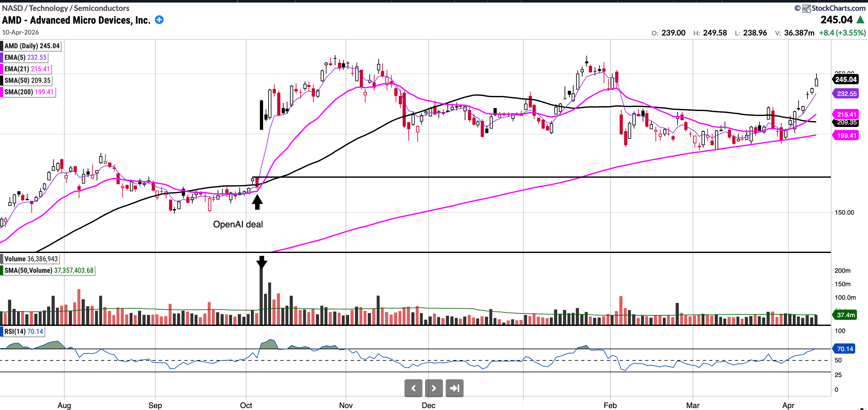The height and width of the screenshot is (410, 868).
Task: Click the SMA(50,Volume) legend entry
Action: [x=49, y=270]
